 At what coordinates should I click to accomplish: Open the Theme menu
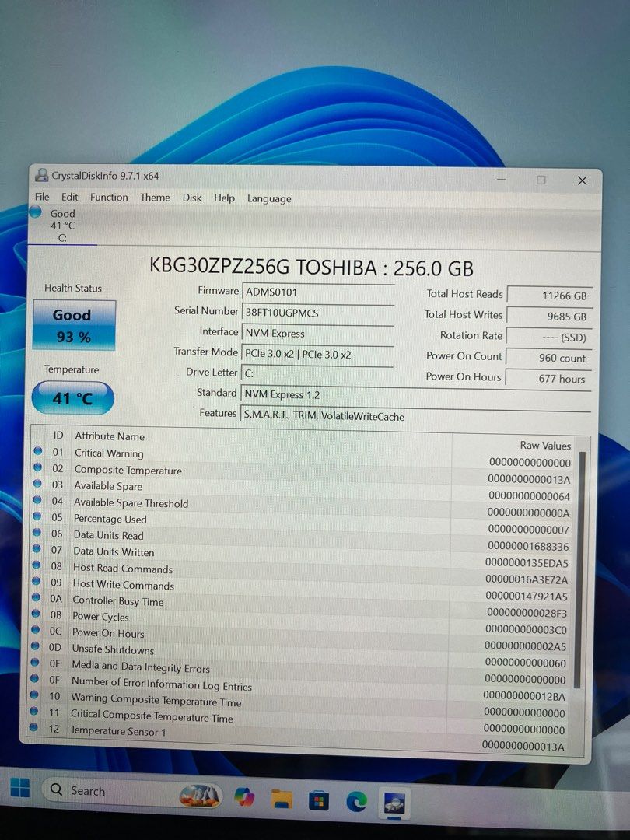coord(155,198)
